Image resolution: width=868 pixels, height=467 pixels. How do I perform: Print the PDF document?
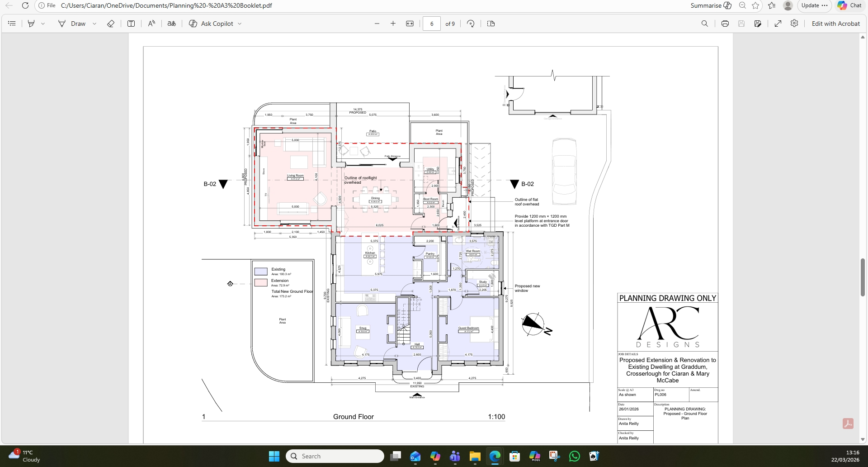(x=725, y=24)
